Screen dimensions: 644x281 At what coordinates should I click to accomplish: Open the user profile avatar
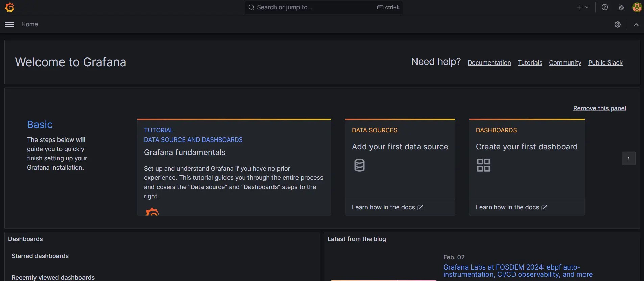click(x=637, y=7)
